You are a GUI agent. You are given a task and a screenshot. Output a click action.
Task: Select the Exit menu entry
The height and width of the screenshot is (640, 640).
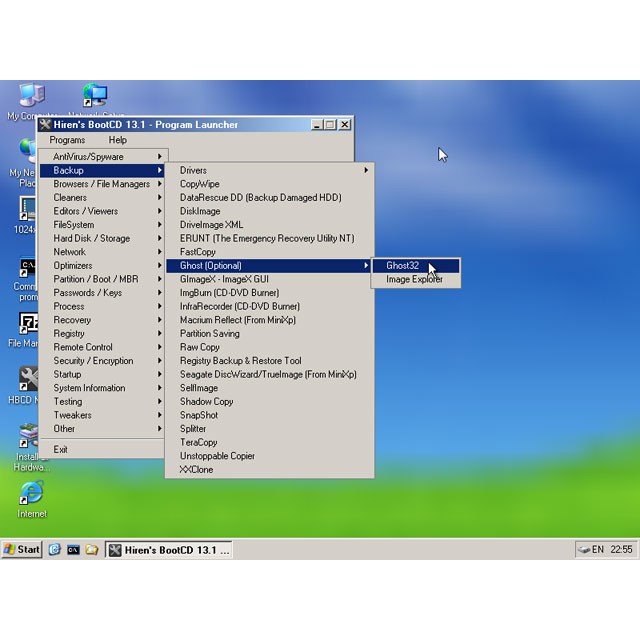pos(61,449)
